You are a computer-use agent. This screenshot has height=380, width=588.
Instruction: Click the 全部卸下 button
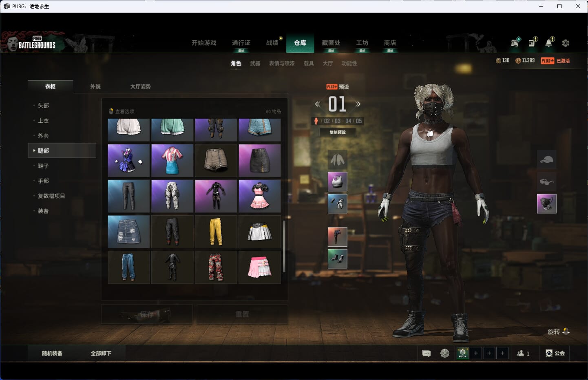click(x=101, y=353)
